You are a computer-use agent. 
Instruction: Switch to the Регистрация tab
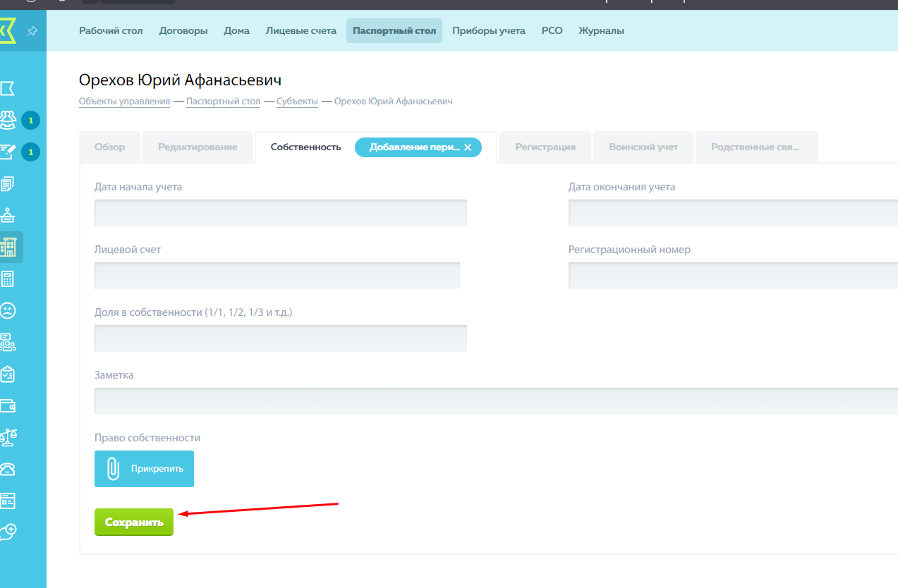[x=545, y=147]
